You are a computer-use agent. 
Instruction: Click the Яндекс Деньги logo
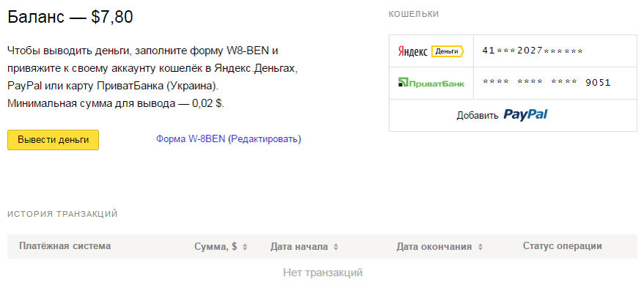pos(431,51)
